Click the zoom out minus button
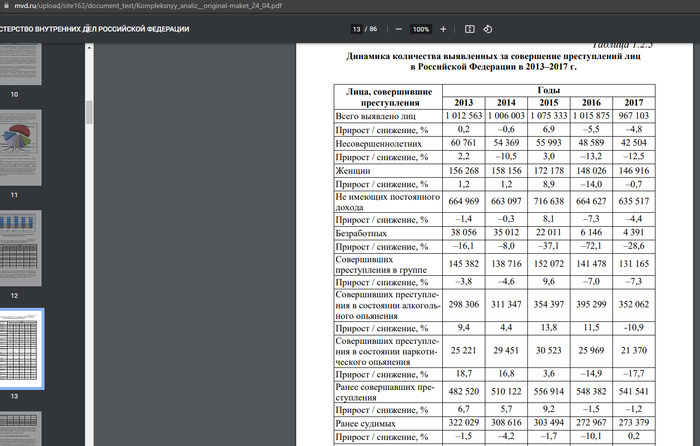Screen dimensions: 700x446 coord(399,29)
